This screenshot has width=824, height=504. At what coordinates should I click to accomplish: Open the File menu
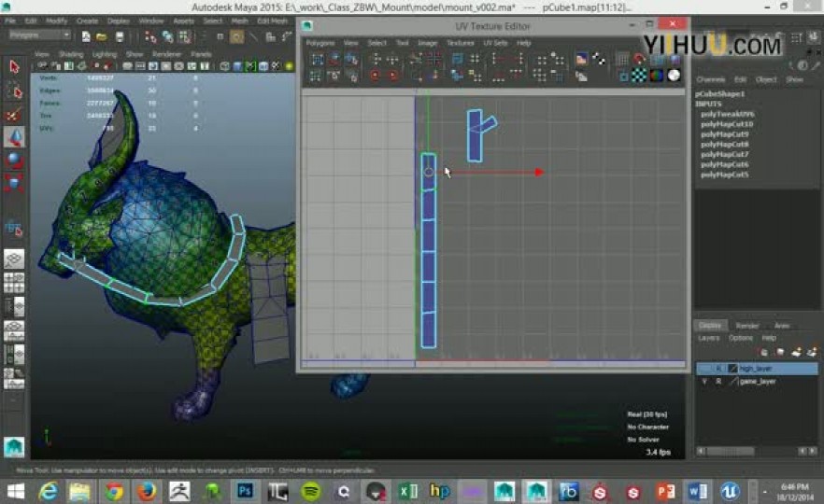[x=10, y=21]
